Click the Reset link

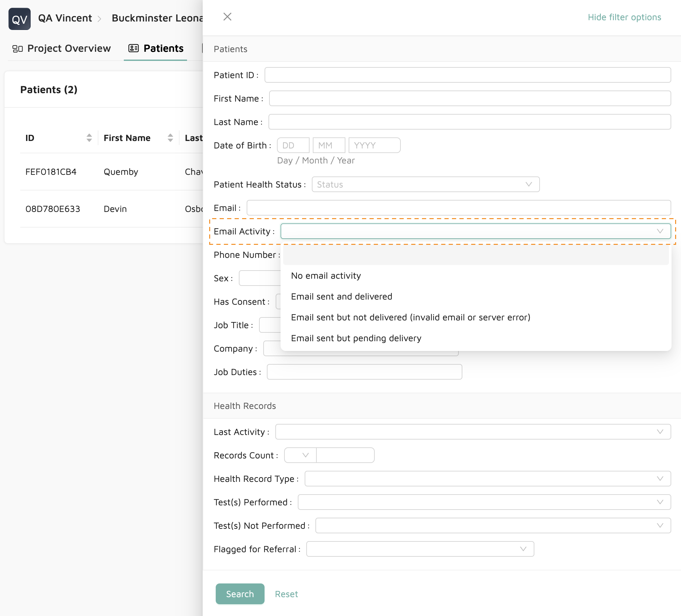click(x=286, y=594)
